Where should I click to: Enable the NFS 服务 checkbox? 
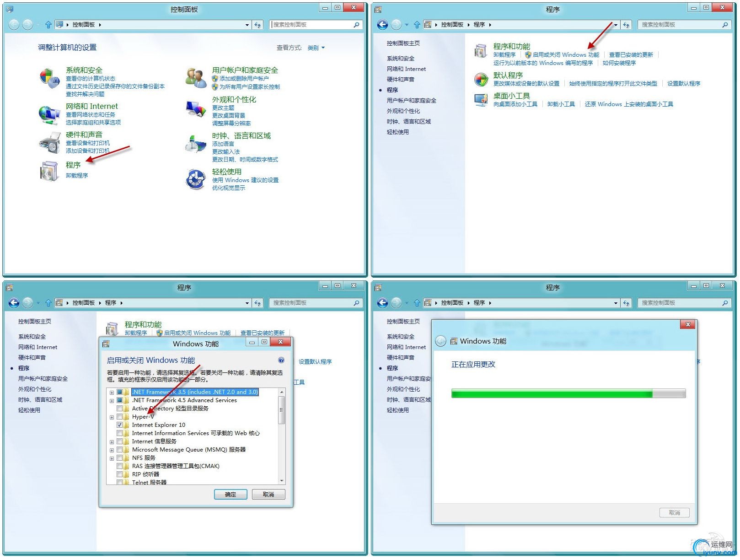click(120, 458)
